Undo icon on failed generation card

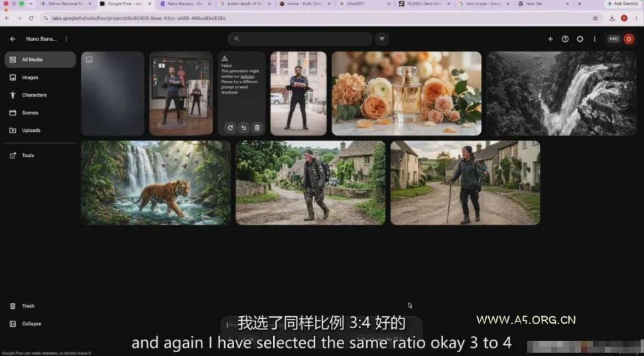pyautogui.click(x=243, y=128)
